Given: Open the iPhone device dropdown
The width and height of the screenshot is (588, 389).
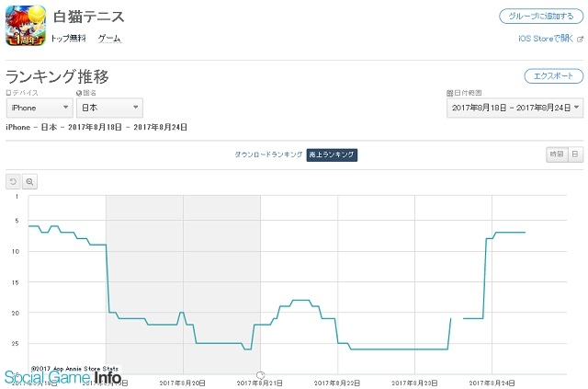Looking at the screenshot, I should pyautogui.click(x=39, y=108).
